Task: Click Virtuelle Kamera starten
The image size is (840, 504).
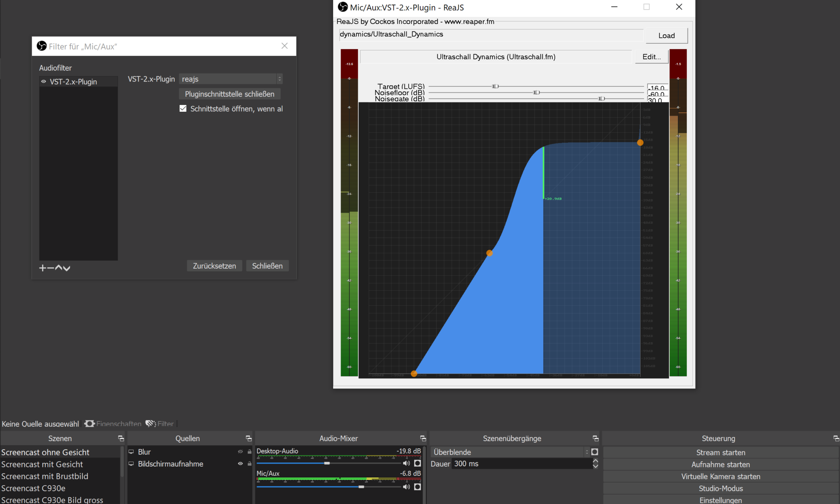Action: click(721, 476)
